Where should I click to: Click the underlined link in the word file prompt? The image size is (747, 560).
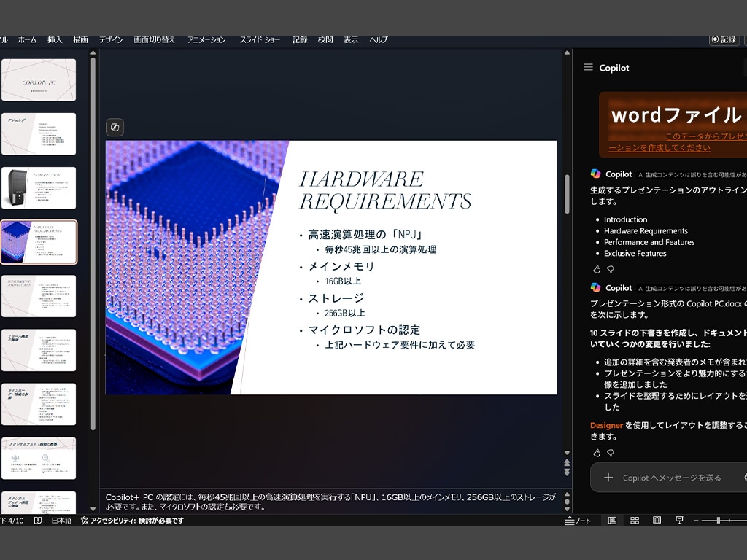(678, 142)
